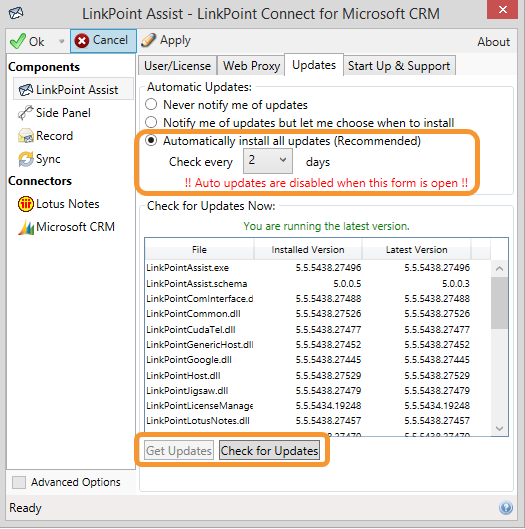Select Never notify me of updates
Image resolution: width=525 pixels, height=529 pixels.
[x=151, y=105]
